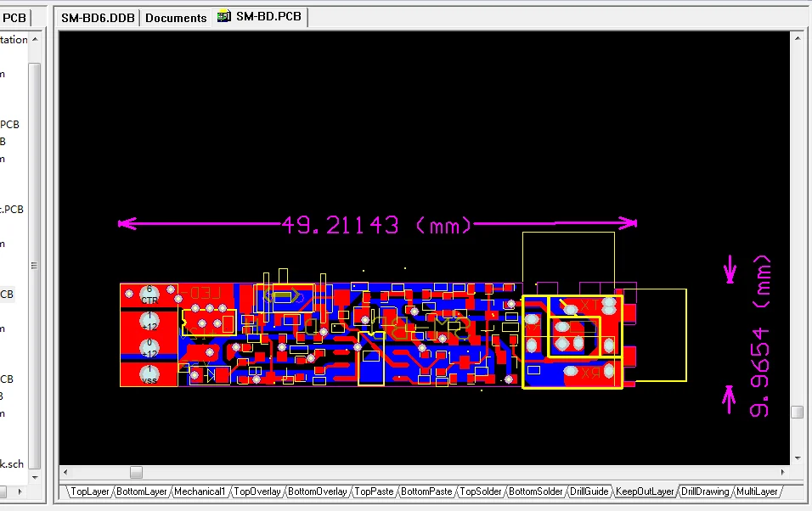Select the TopPaste layer tab
This screenshot has width=812, height=511.
click(374, 491)
